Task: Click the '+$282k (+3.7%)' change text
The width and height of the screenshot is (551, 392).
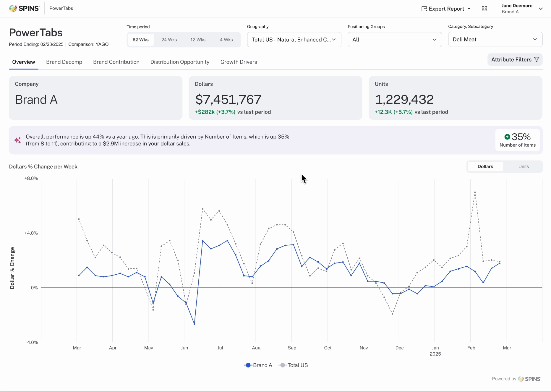Action: coord(215,112)
